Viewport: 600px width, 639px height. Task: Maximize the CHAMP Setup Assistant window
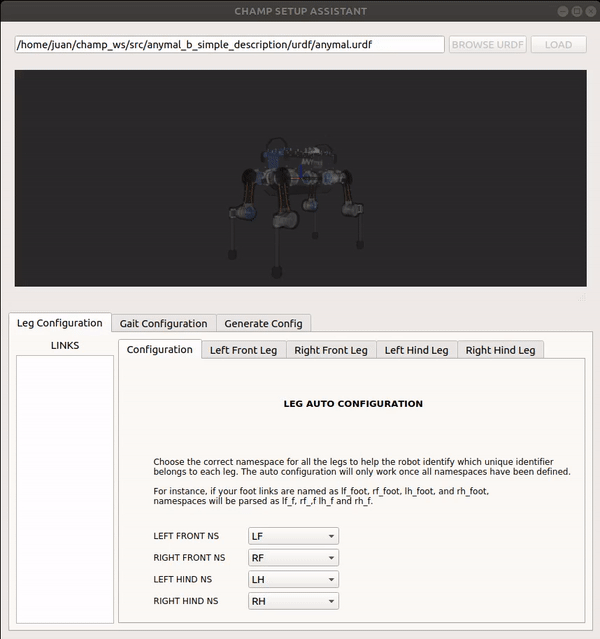coord(577,11)
